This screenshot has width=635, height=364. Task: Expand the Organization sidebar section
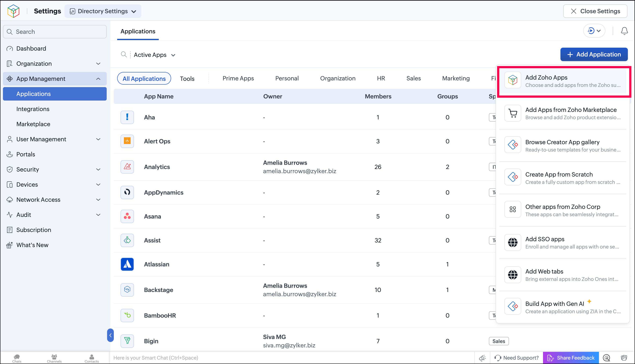(x=98, y=64)
